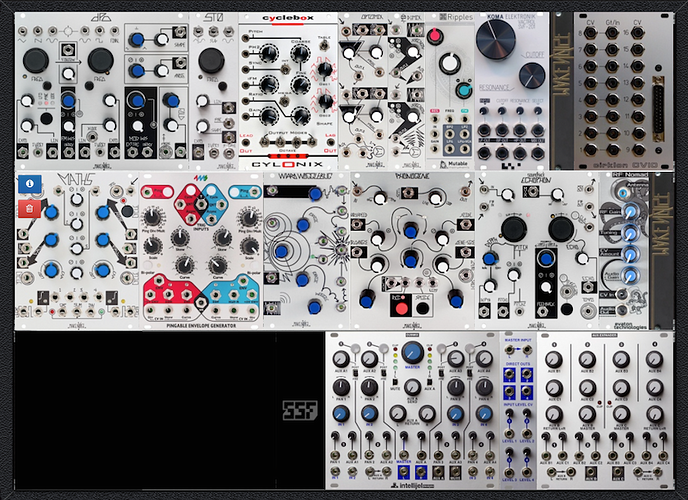Open module info via blue info button

click(x=30, y=184)
